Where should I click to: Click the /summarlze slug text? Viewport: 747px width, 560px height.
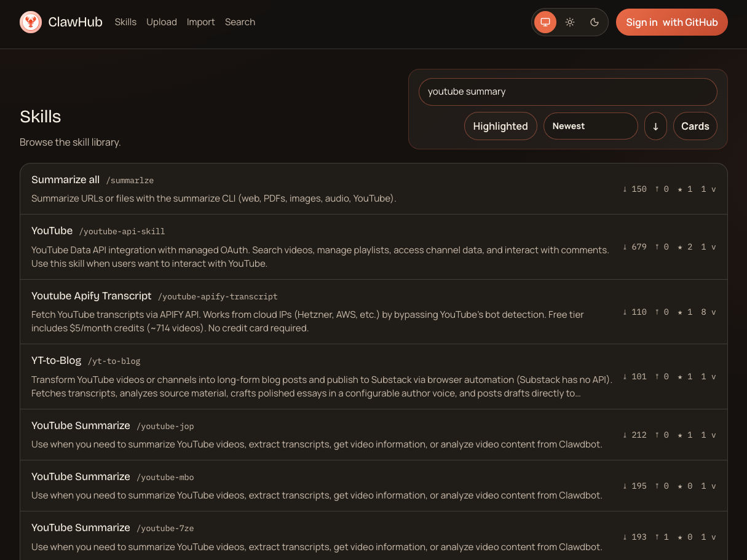(130, 180)
